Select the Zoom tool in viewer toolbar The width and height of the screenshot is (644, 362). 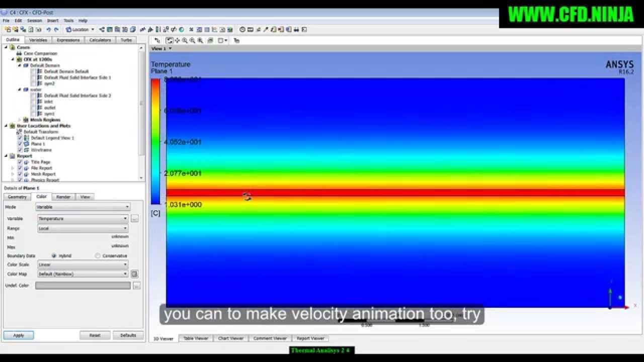pos(185,40)
